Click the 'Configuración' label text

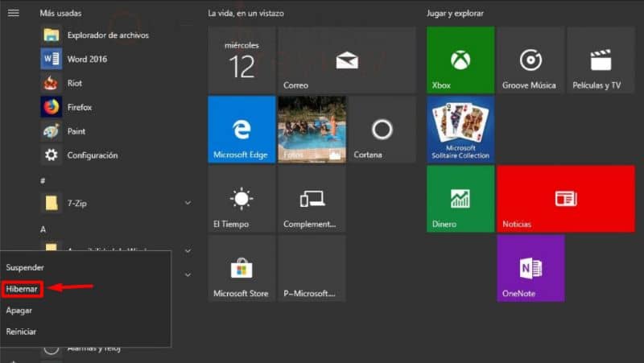click(x=93, y=155)
